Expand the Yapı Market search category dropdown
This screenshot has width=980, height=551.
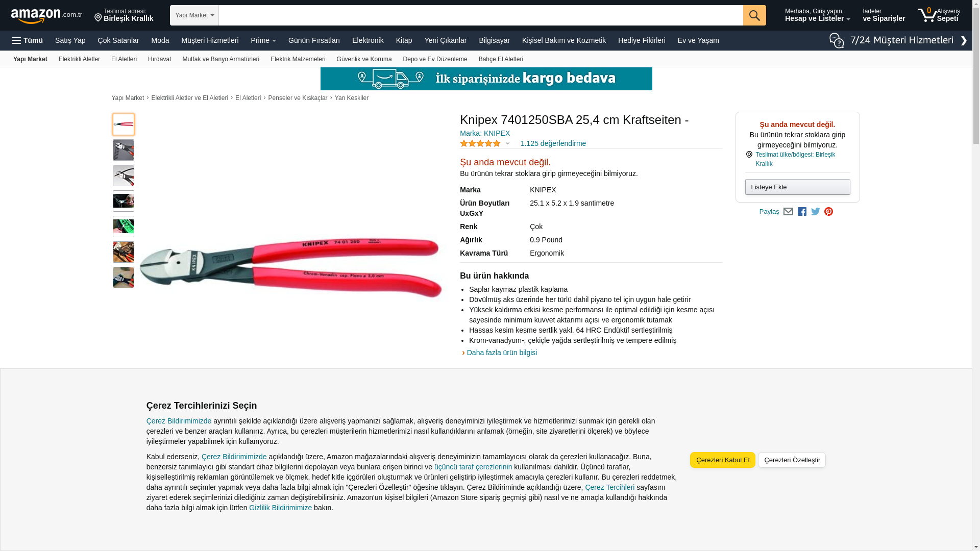click(x=194, y=15)
